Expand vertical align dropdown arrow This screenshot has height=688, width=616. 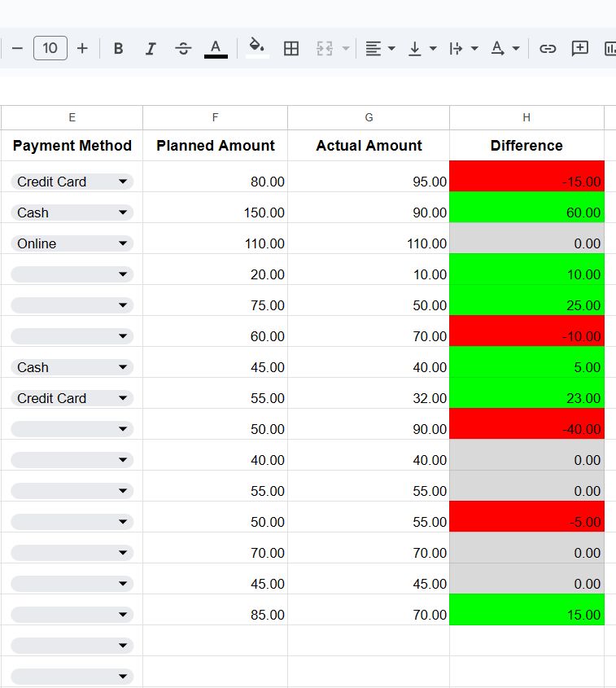pos(433,48)
